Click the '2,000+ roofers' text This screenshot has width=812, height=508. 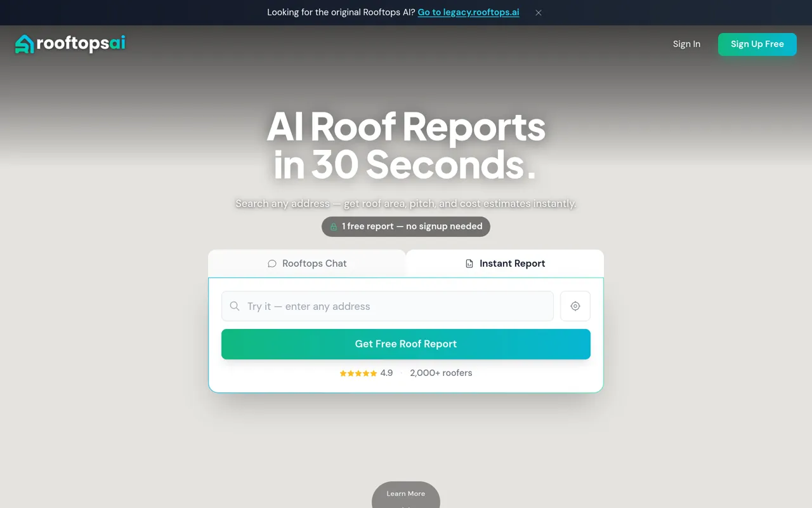click(x=441, y=373)
